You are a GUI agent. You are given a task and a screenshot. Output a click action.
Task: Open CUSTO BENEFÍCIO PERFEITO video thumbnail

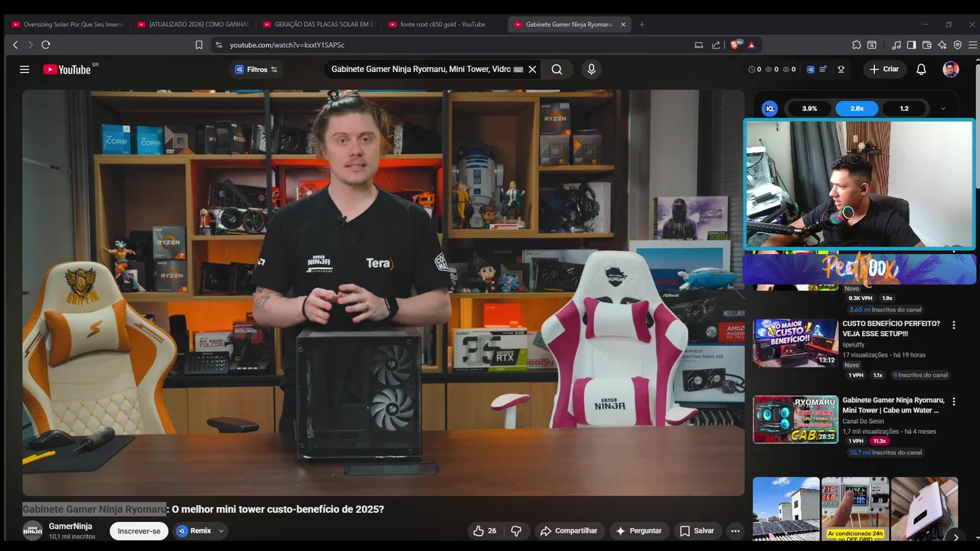click(x=795, y=344)
